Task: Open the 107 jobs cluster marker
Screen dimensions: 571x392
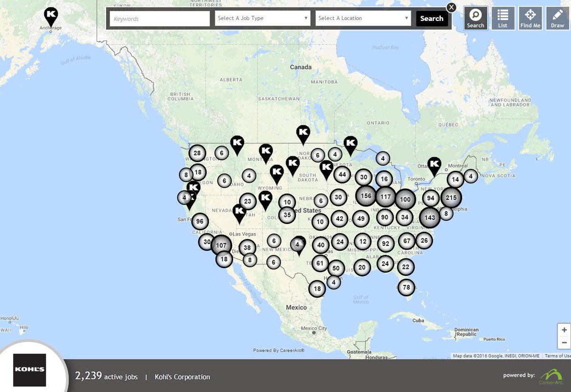Action: [x=221, y=246]
